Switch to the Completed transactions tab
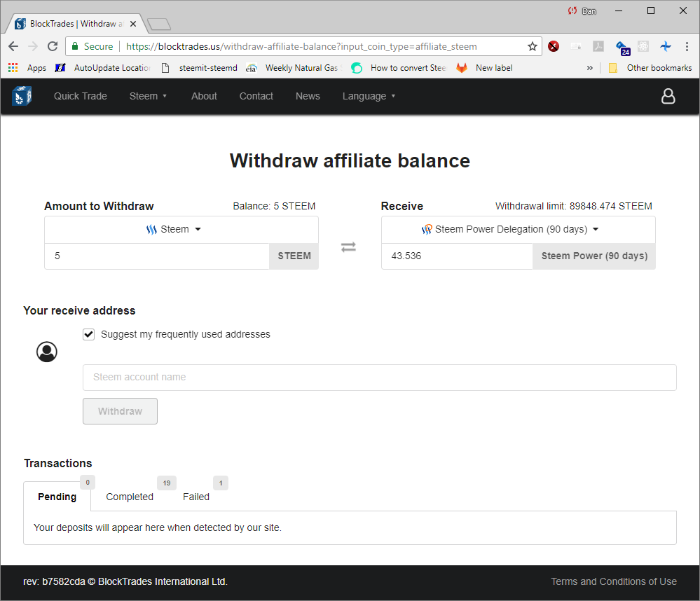Viewport: 700px width, 601px height. coord(130,497)
